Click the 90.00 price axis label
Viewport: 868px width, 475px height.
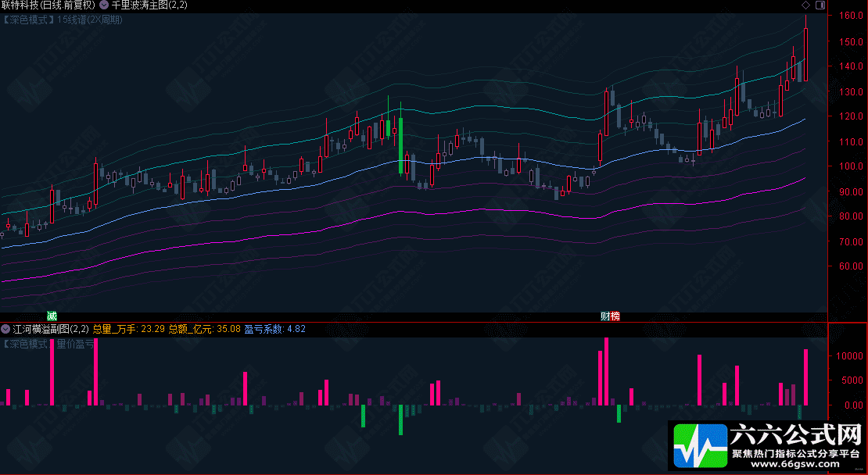851,192
